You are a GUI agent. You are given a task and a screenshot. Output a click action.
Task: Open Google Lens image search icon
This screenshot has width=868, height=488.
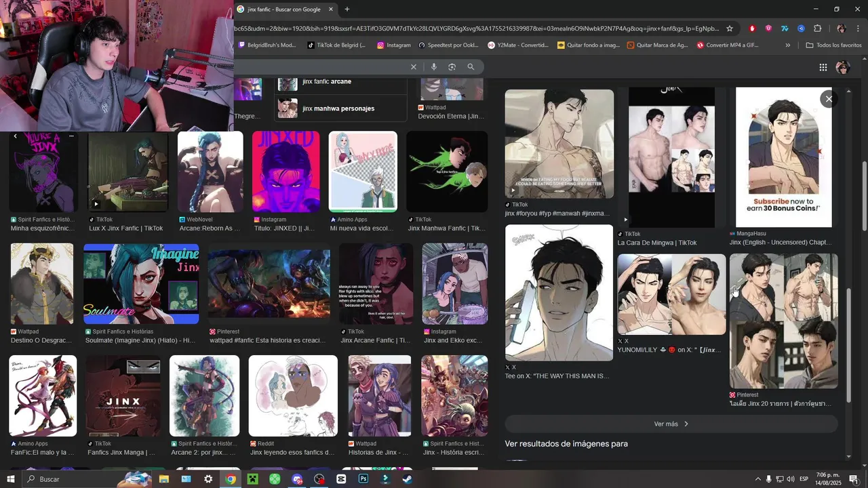452,67
